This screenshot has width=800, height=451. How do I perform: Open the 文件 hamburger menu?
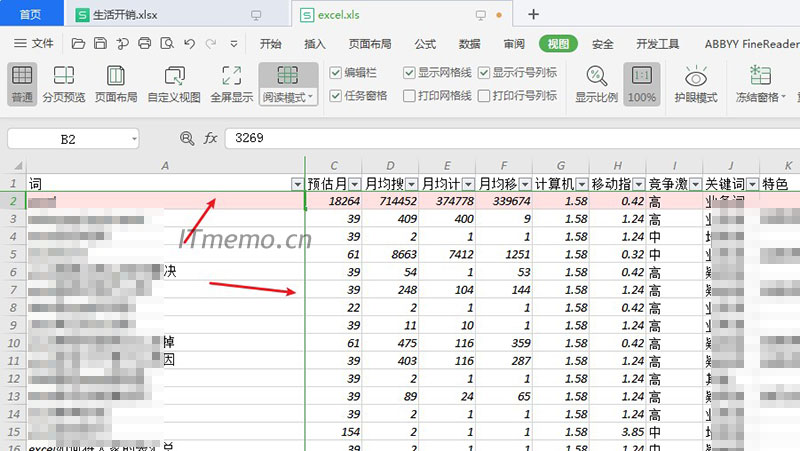(x=34, y=43)
